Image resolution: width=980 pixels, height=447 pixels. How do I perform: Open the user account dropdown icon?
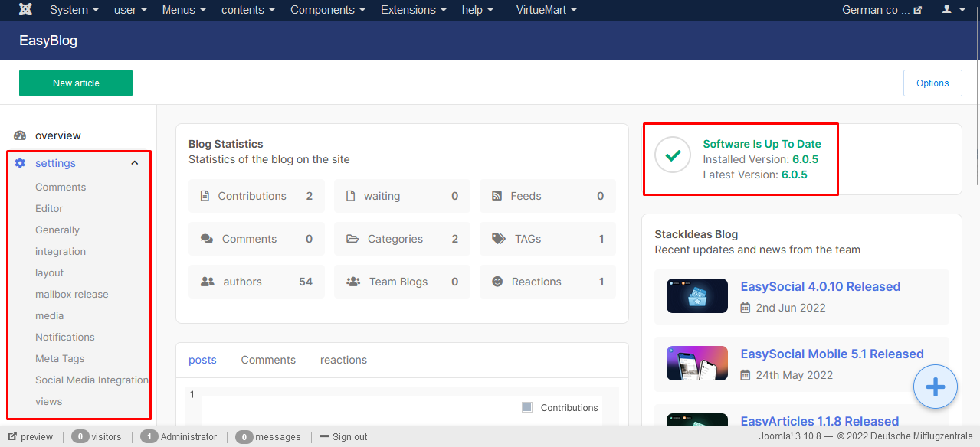(x=953, y=10)
